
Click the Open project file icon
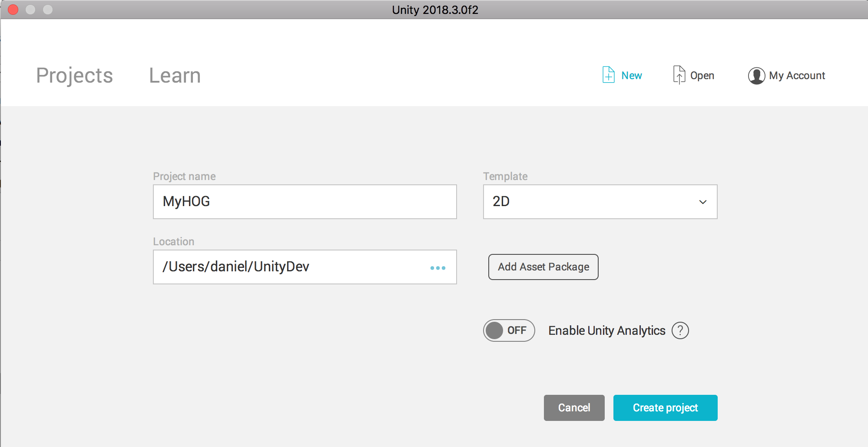click(679, 75)
